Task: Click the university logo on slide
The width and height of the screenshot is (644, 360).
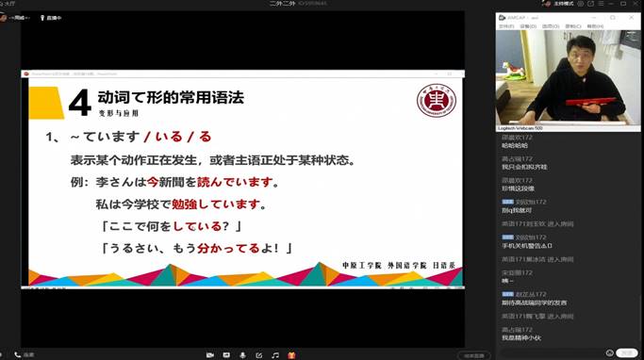Action: [437, 101]
